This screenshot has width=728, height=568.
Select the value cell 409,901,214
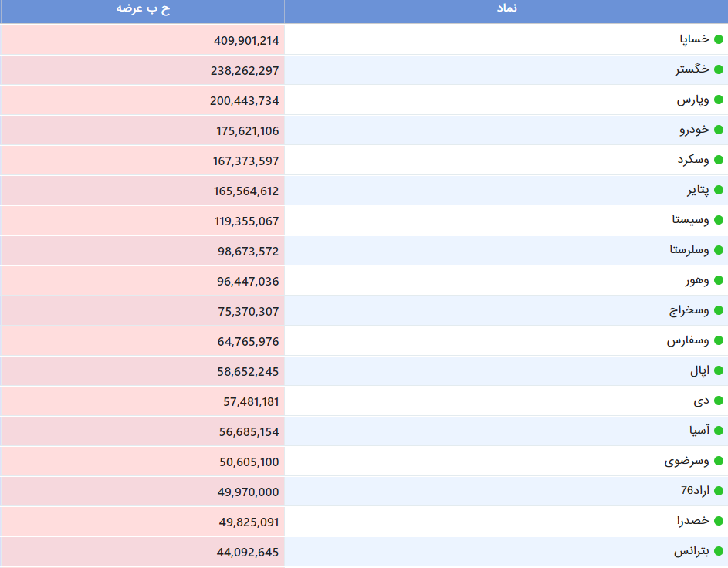click(143, 40)
